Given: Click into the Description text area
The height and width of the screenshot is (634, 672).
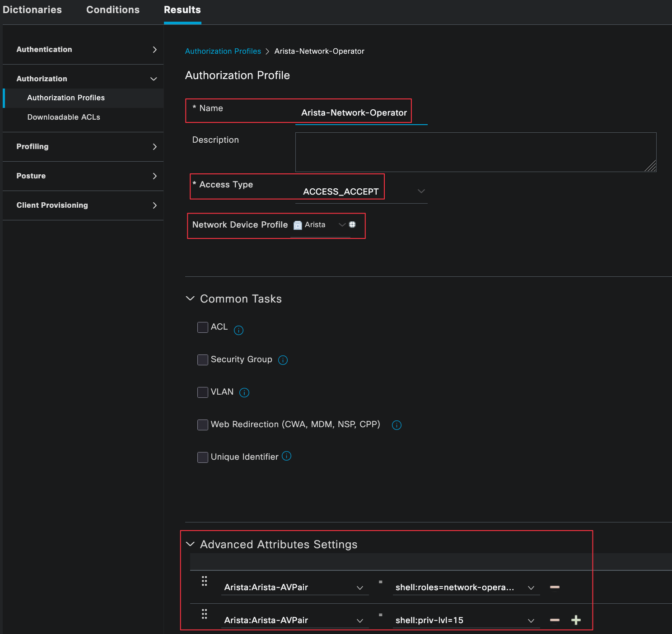Looking at the screenshot, I should [475, 152].
